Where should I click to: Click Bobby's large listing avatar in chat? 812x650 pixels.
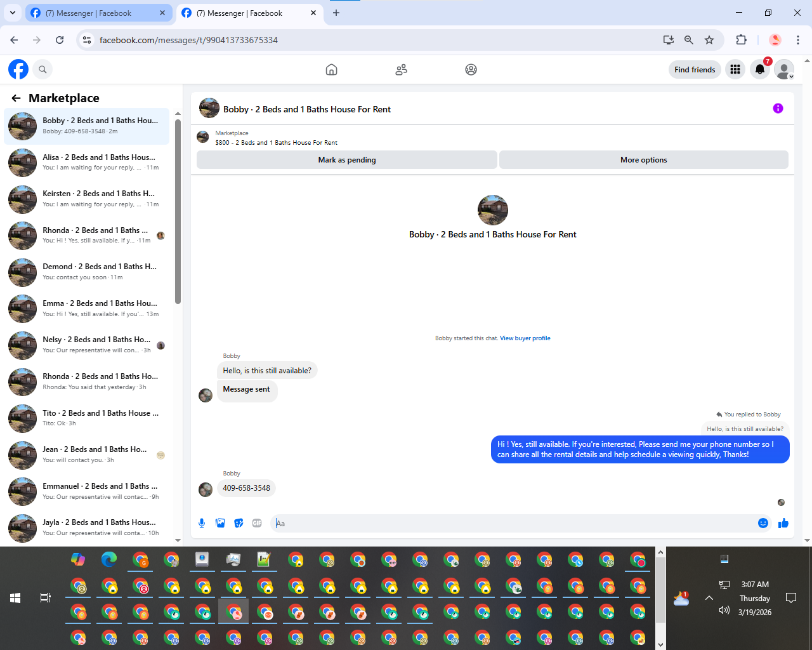[493, 210]
